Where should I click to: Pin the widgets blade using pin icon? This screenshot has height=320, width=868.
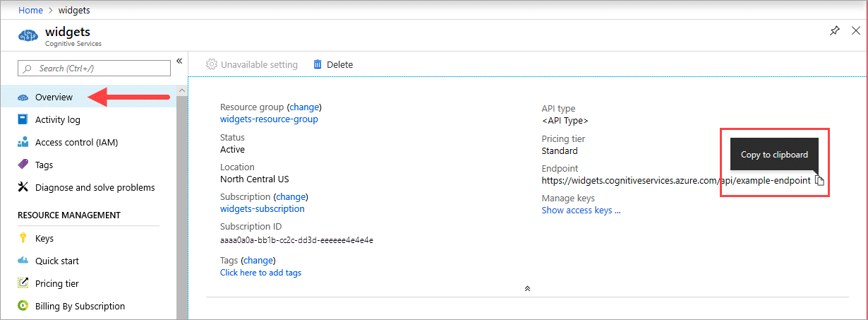tap(835, 31)
